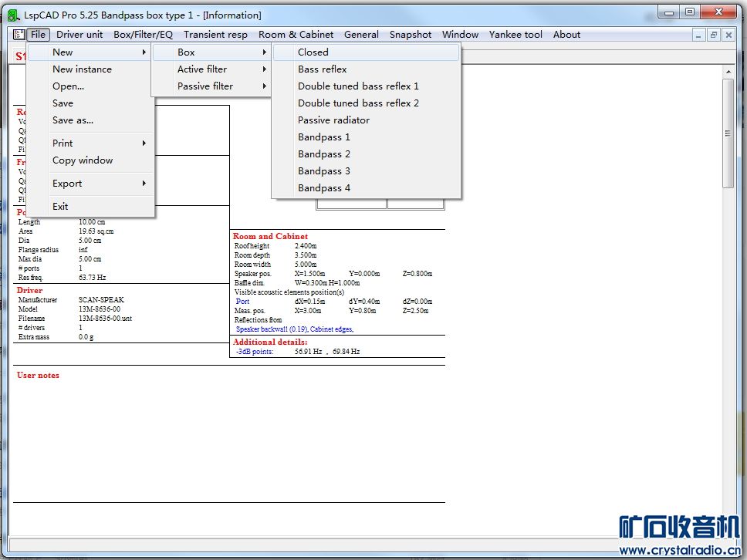
Task: Select New instance menu entry
Action: [x=82, y=69]
